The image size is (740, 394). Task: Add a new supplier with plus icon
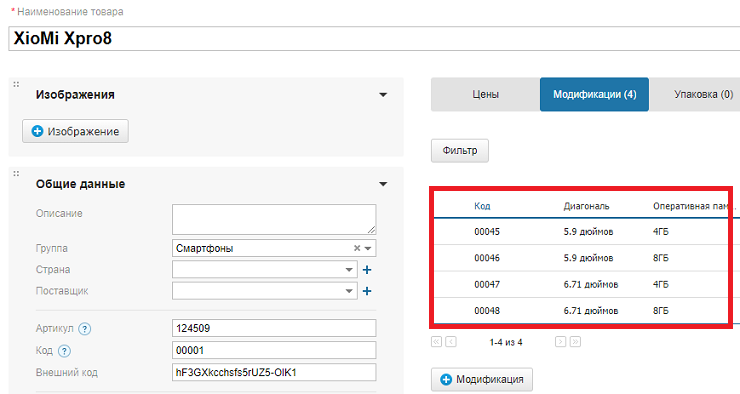click(367, 291)
